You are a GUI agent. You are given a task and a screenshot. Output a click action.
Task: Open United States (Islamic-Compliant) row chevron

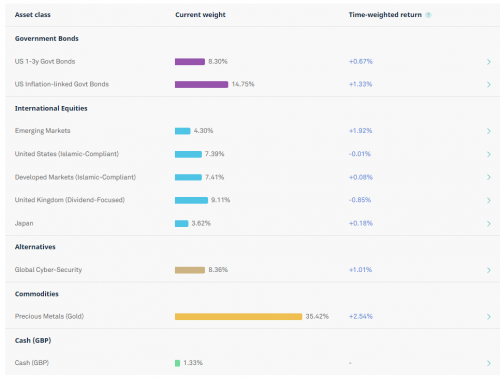pos(489,154)
